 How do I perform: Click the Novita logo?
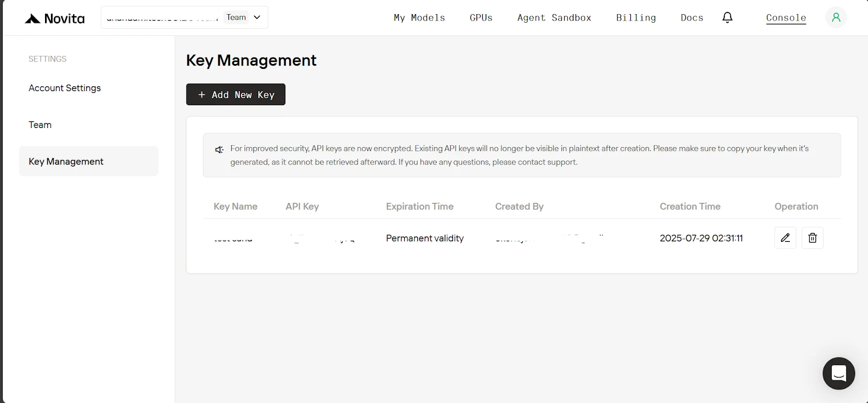coord(55,18)
